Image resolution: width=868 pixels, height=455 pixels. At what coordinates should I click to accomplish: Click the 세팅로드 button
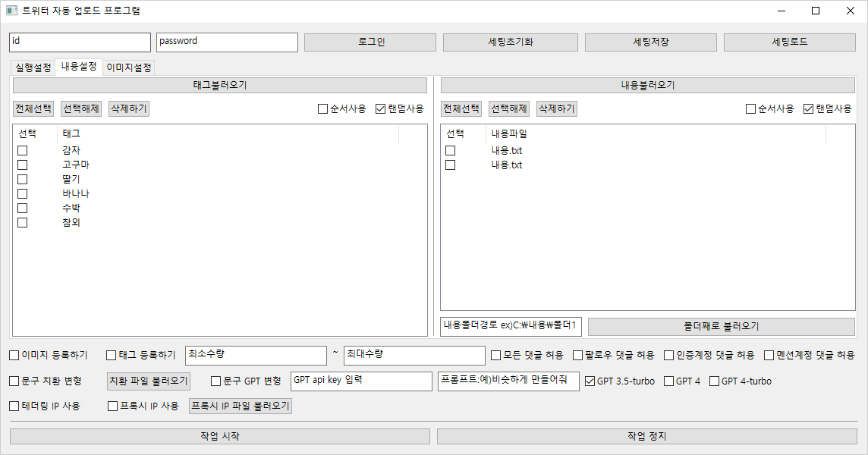pos(790,42)
